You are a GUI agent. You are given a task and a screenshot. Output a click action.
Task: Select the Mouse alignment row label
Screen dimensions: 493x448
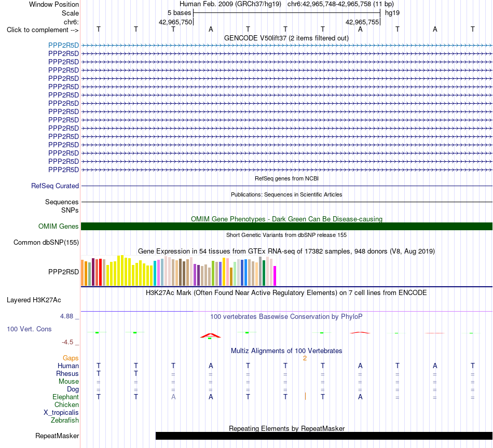coord(69,382)
